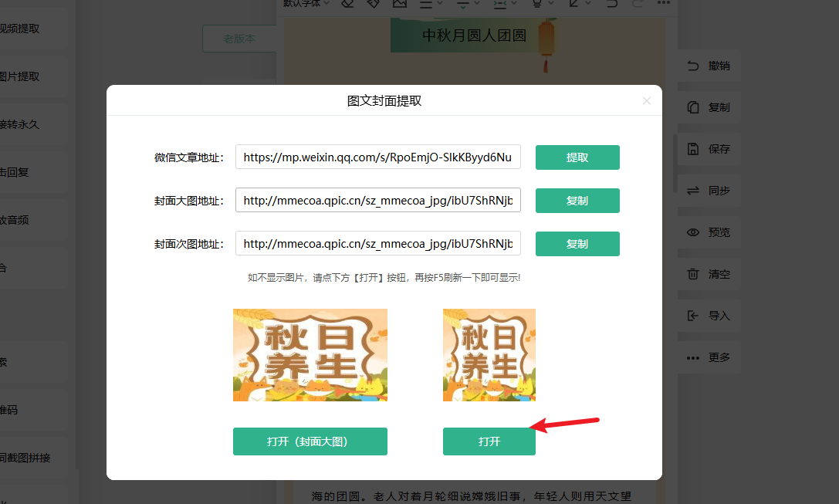This screenshot has height=504, width=839.
Task: Click the 清空 trash icon
Action: [x=693, y=274]
